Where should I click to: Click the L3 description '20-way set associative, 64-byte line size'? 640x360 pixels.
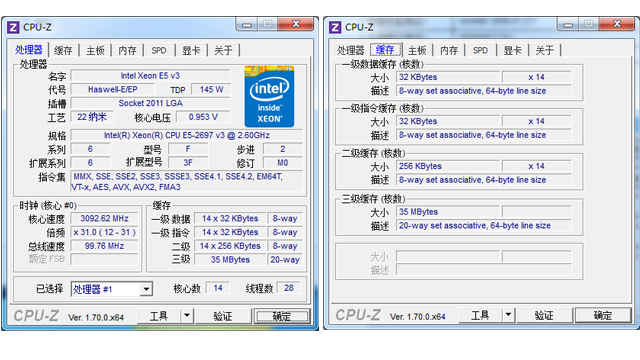point(483,226)
